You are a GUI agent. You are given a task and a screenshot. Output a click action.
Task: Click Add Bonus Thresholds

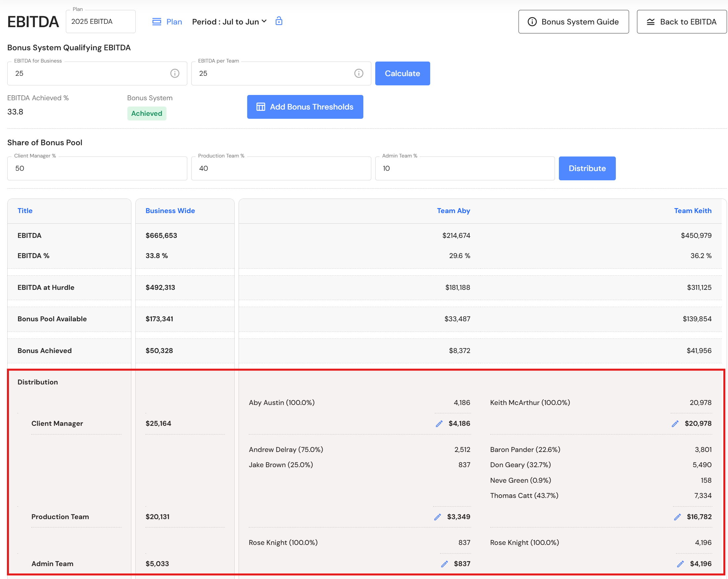click(305, 107)
